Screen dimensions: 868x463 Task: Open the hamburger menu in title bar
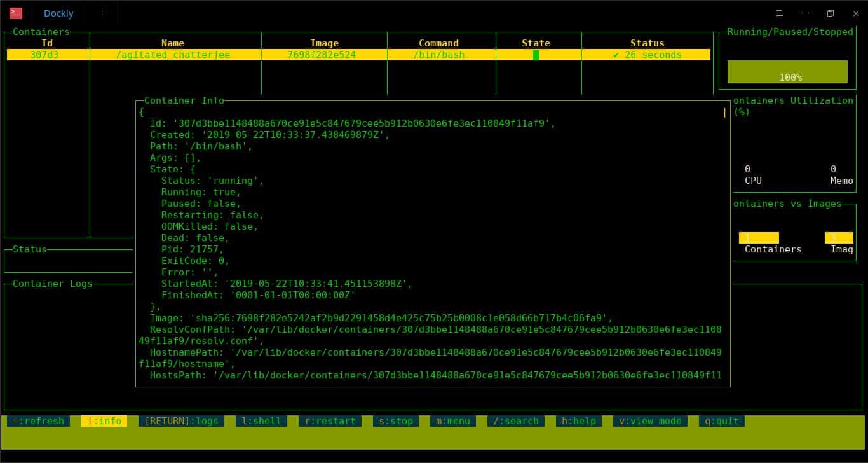click(780, 13)
